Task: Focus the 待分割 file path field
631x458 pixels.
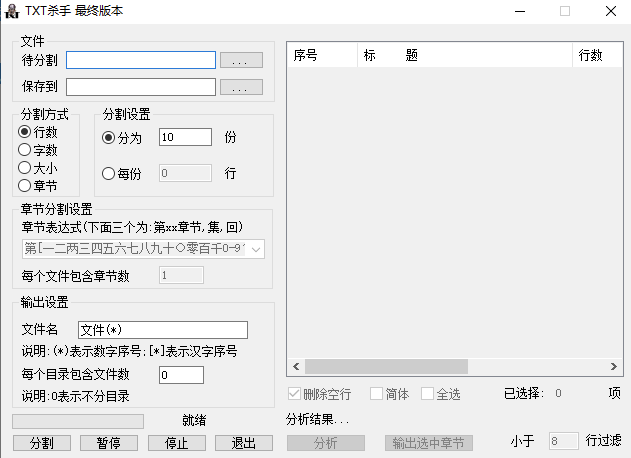Action: coord(141,60)
